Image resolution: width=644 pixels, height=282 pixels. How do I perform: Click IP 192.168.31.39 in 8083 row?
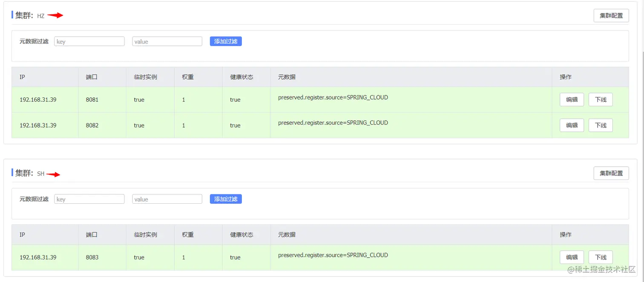pyautogui.click(x=38, y=257)
